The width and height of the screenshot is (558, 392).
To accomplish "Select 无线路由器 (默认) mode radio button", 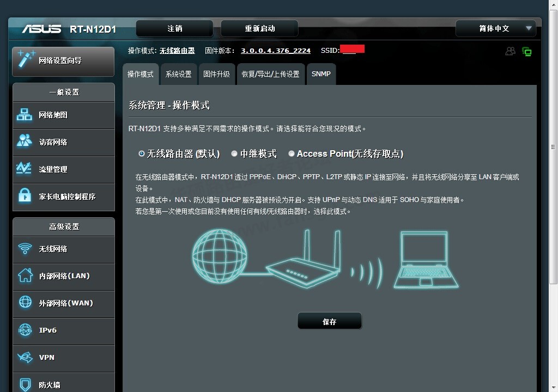I will pyautogui.click(x=142, y=154).
